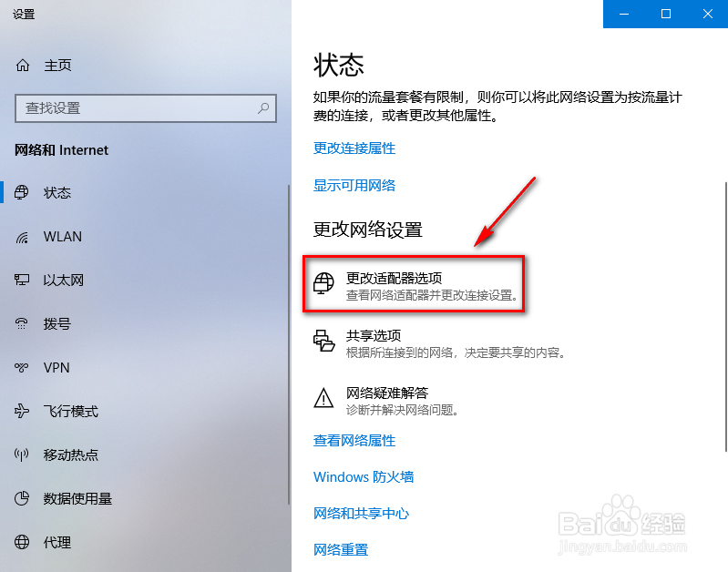The image size is (728, 572).
Task: Click the 网络疑难解答 warning triangle icon
Action: [323, 398]
